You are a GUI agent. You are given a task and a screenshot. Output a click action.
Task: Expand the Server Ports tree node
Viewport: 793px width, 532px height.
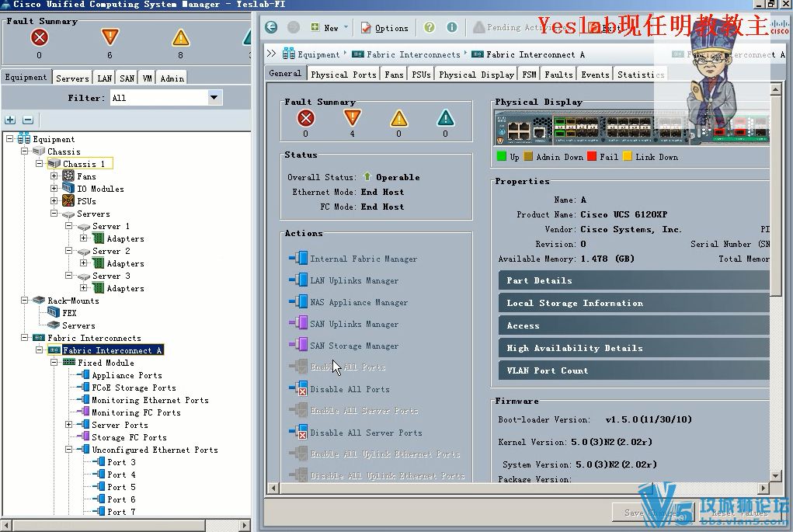point(69,424)
